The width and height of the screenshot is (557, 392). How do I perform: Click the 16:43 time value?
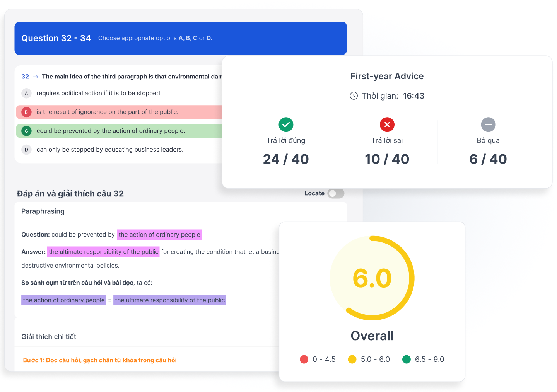[x=413, y=96]
